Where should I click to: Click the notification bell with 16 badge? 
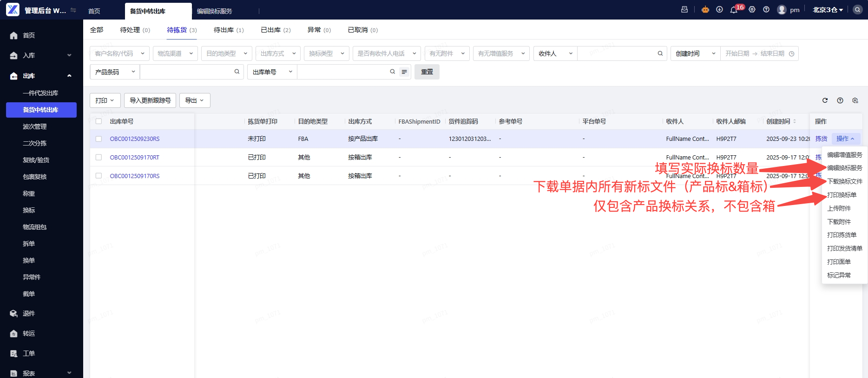(734, 10)
